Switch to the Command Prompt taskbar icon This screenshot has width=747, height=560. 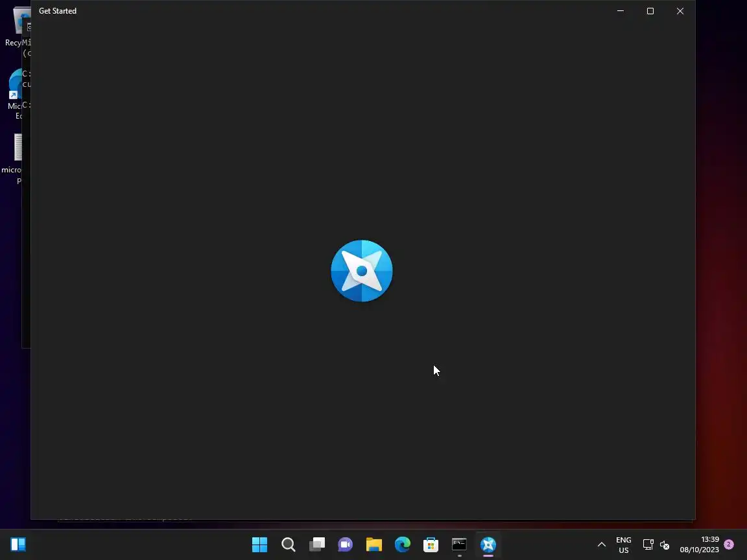pyautogui.click(x=459, y=544)
